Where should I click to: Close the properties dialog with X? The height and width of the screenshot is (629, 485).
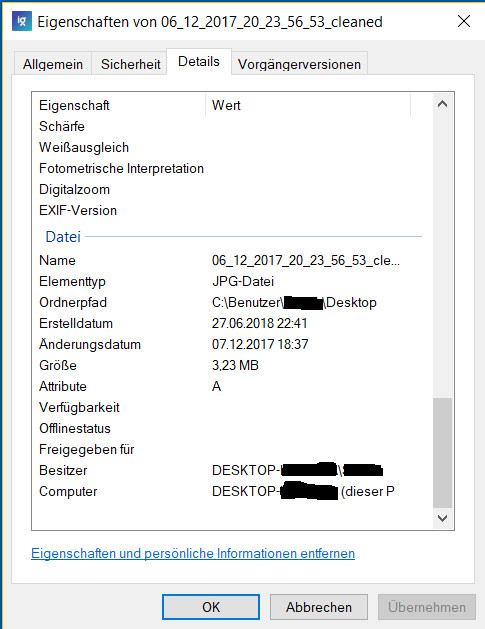[x=464, y=21]
